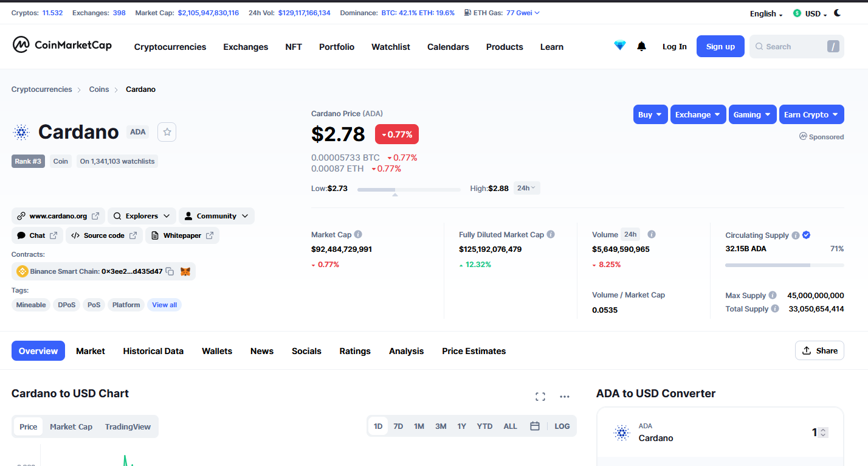Screen dimensions: 868x466
Task: Open the Exchange dropdown button
Action: pyautogui.click(x=698, y=114)
